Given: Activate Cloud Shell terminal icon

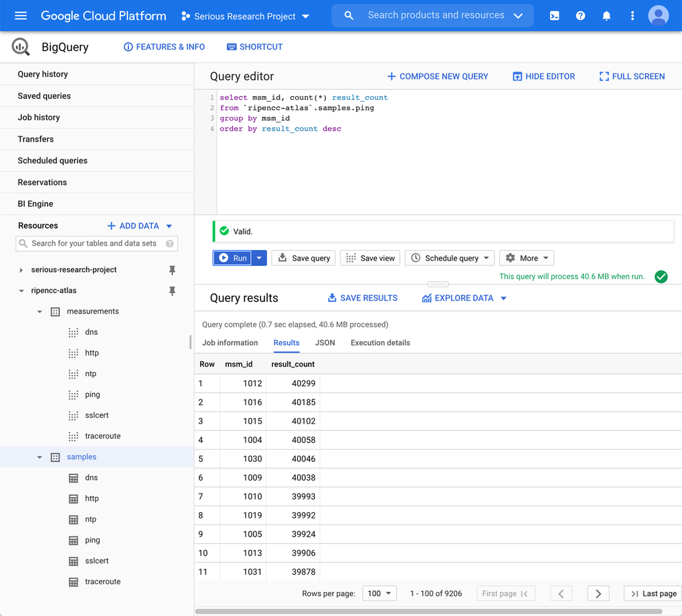Looking at the screenshot, I should click(554, 16).
